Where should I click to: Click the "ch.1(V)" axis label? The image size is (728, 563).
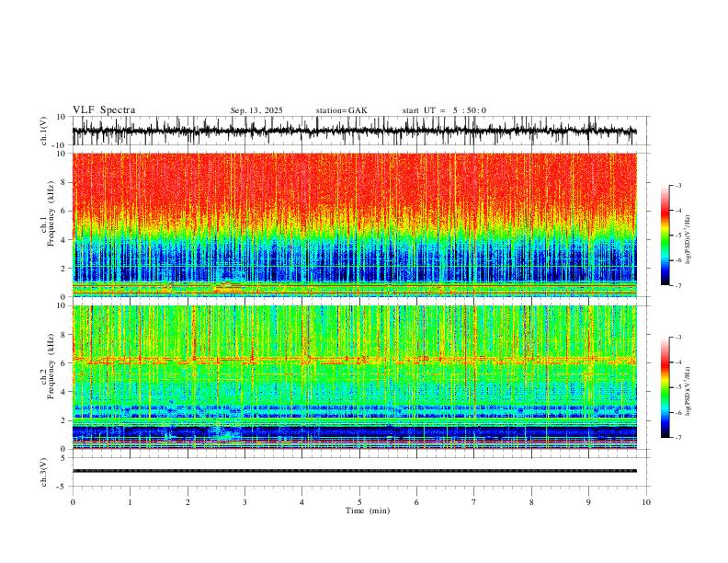pyautogui.click(x=44, y=131)
